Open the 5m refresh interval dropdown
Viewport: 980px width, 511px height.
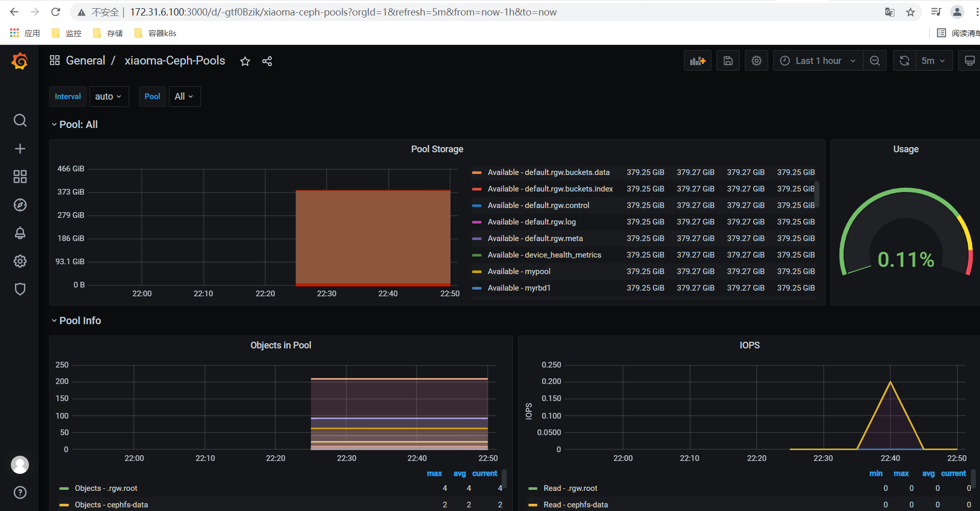[x=934, y=61]
